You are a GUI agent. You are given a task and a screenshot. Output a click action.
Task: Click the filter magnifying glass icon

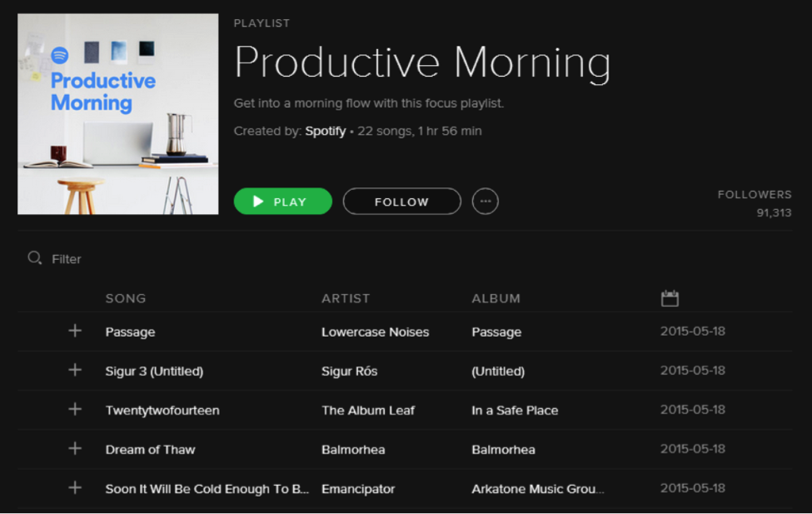coord(34,258)
